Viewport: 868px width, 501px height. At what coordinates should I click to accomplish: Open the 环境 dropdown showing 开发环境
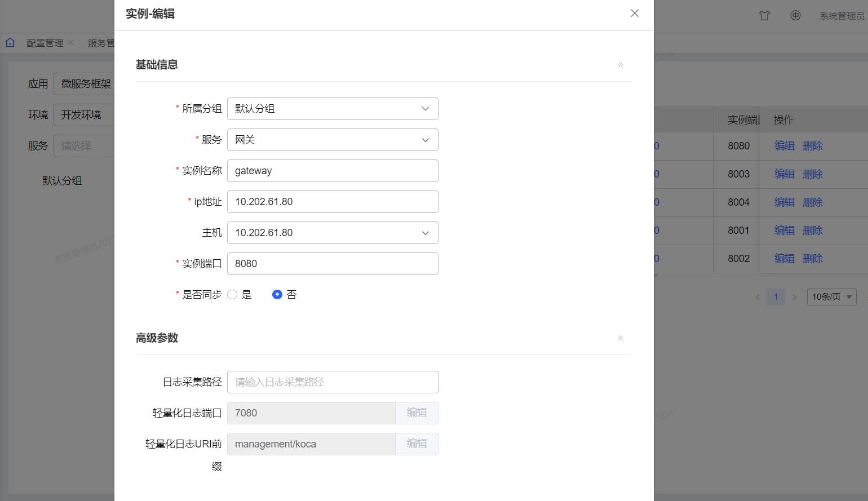85,115
